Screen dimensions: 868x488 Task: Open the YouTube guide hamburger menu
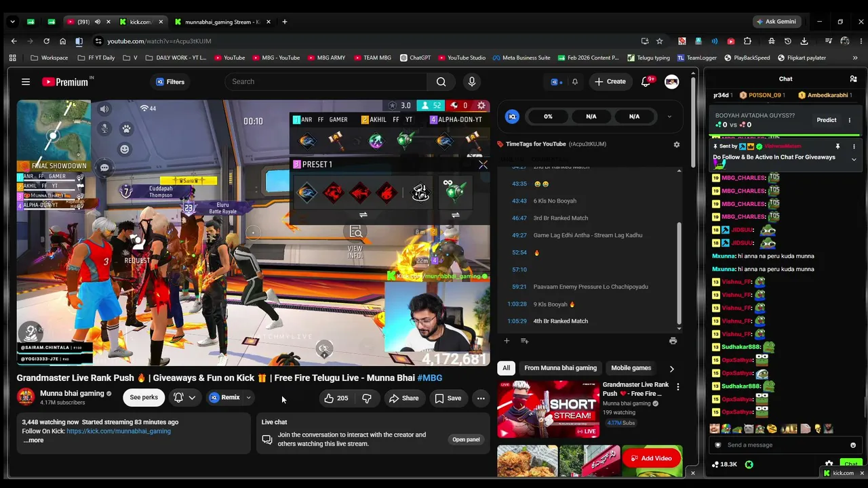pyautogui.click(x=26, y=82)
